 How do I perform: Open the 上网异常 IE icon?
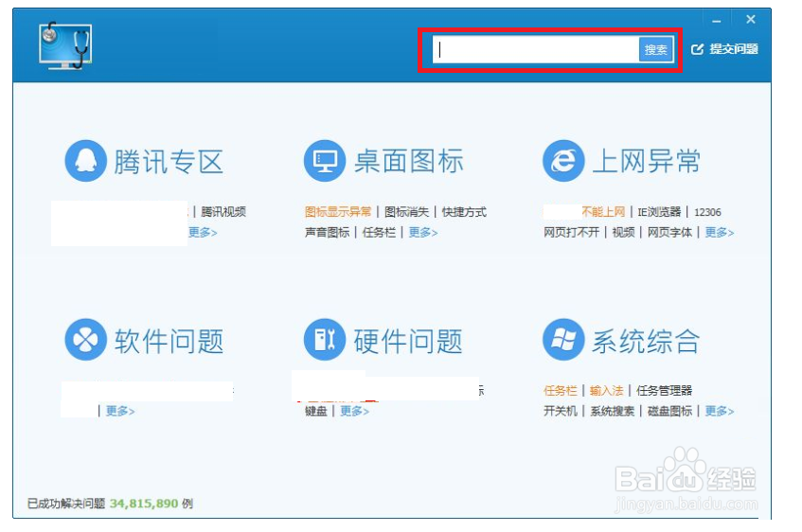(x=563, y=161)
